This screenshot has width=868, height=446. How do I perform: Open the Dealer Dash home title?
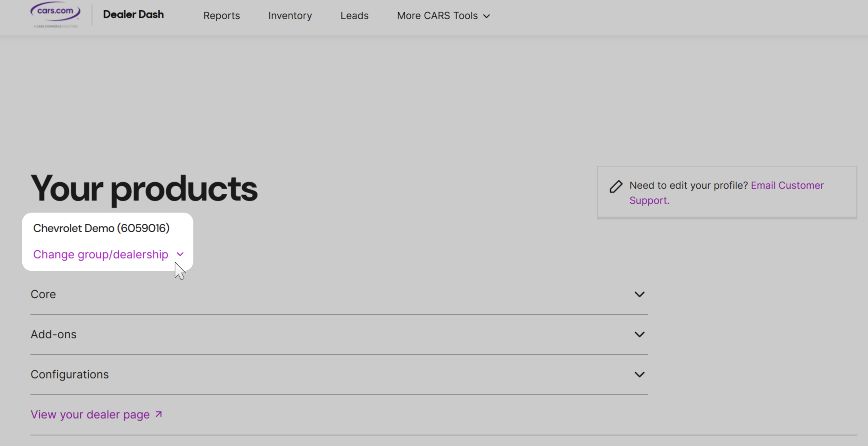point(133,15)
